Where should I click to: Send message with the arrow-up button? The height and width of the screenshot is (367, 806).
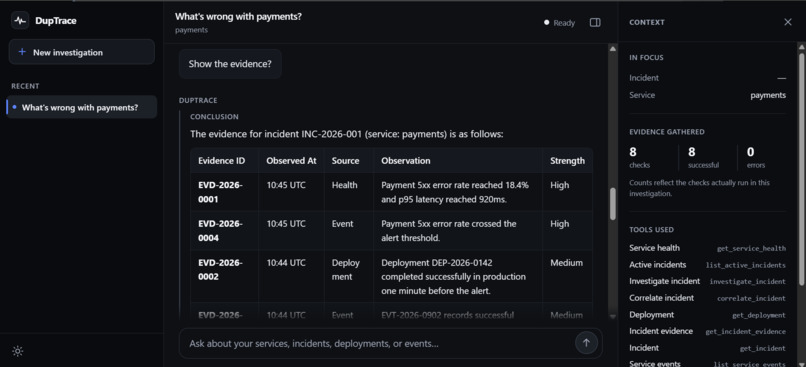pos(586,343)
